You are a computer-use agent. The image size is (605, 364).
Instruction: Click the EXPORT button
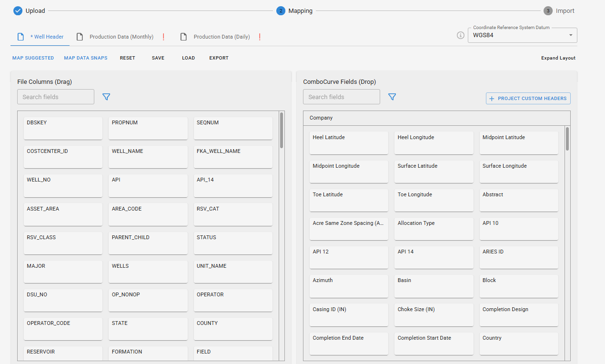[219, 58]
